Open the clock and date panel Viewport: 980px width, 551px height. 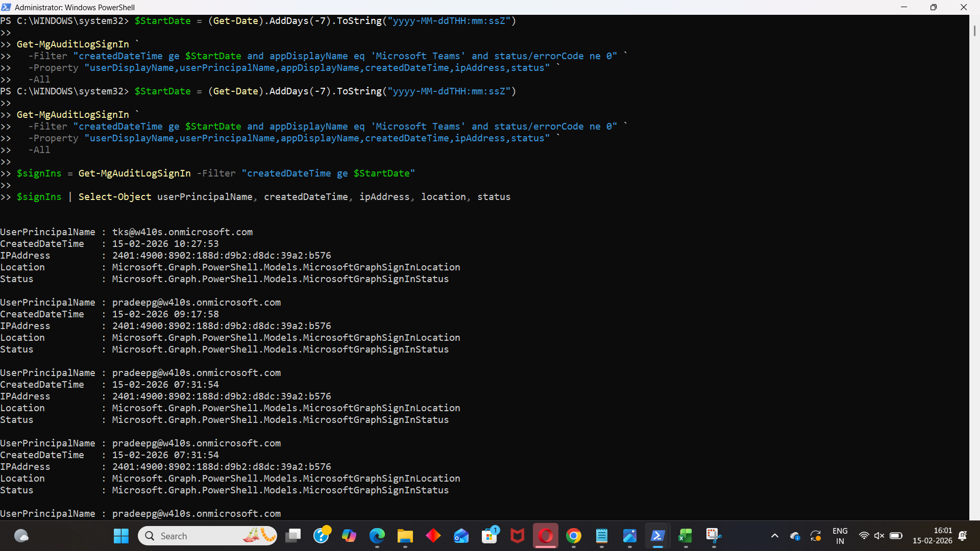pos(932,536)
